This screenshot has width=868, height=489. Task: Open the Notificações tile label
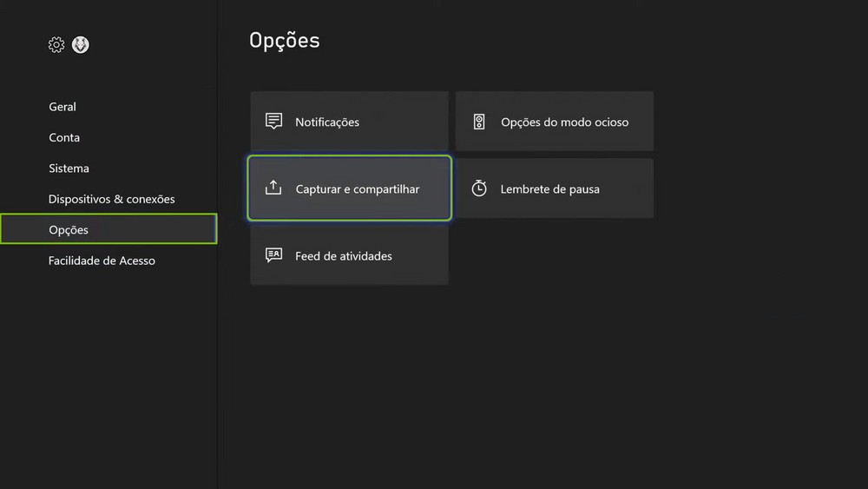[327, 122]
